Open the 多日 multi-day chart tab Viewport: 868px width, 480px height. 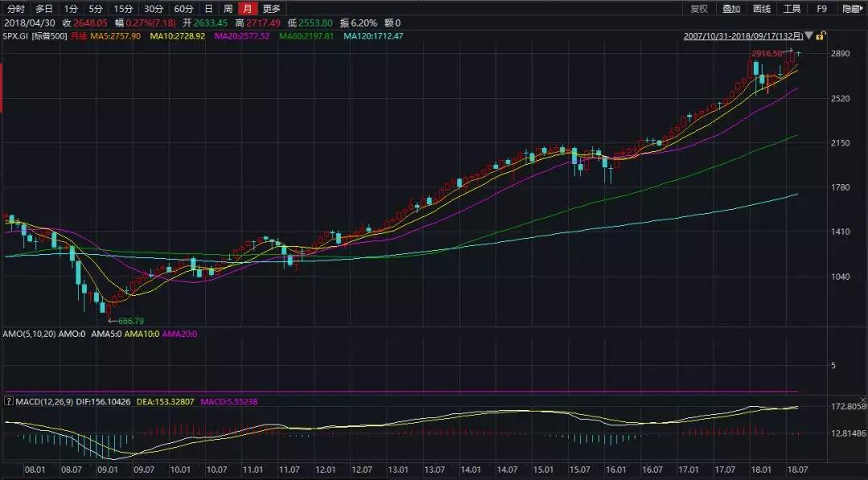coord(43,8)
